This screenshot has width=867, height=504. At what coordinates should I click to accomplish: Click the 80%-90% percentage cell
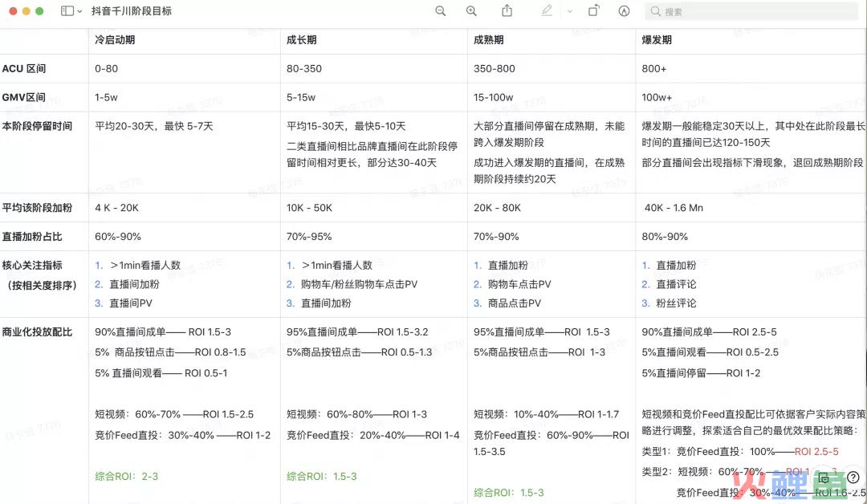[x=665, y=237]
